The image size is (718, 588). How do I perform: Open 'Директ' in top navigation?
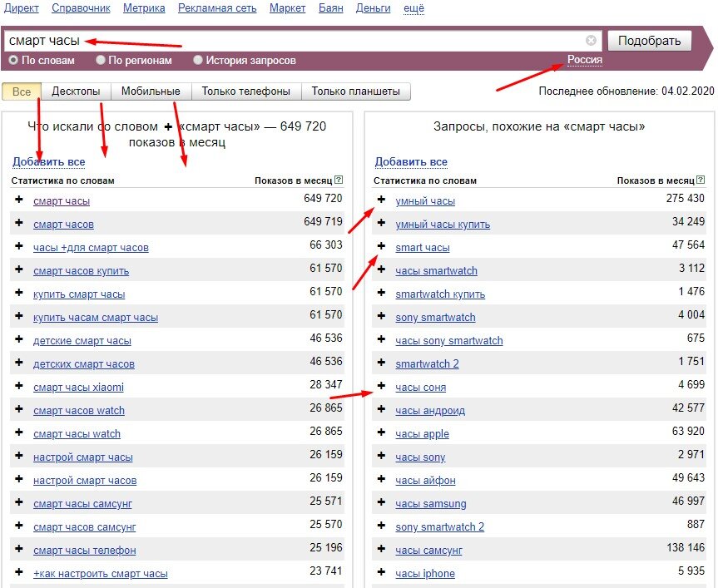click(22, 8)
